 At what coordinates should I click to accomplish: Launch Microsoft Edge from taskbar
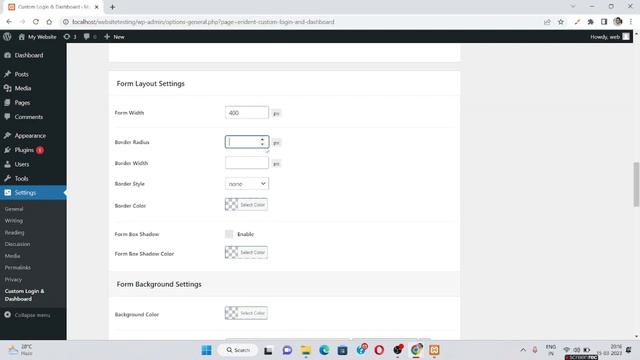(x=324, y=350)
